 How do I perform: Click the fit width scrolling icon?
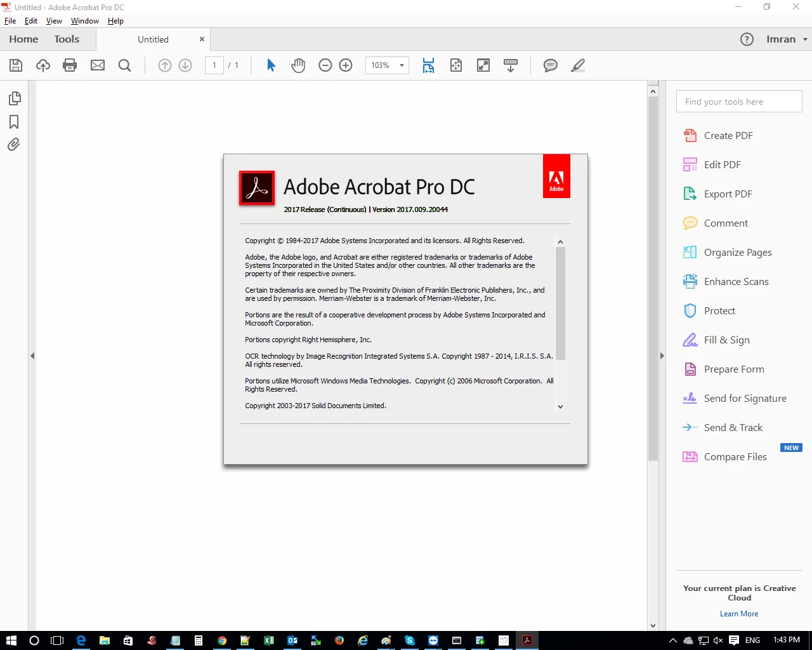coord(429,65)
